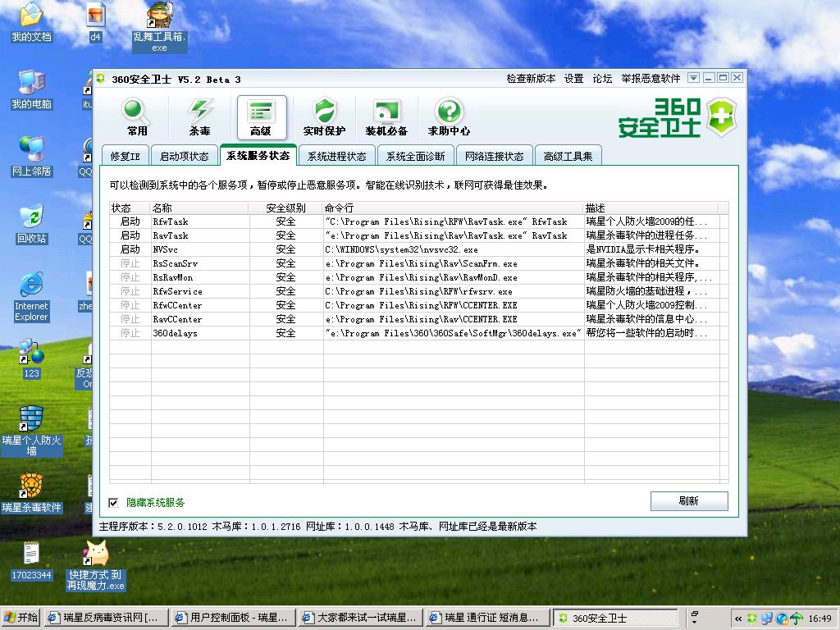The image size is (840, 630).
Task: Sort by the 描述 column header
Action: [651, 208]
